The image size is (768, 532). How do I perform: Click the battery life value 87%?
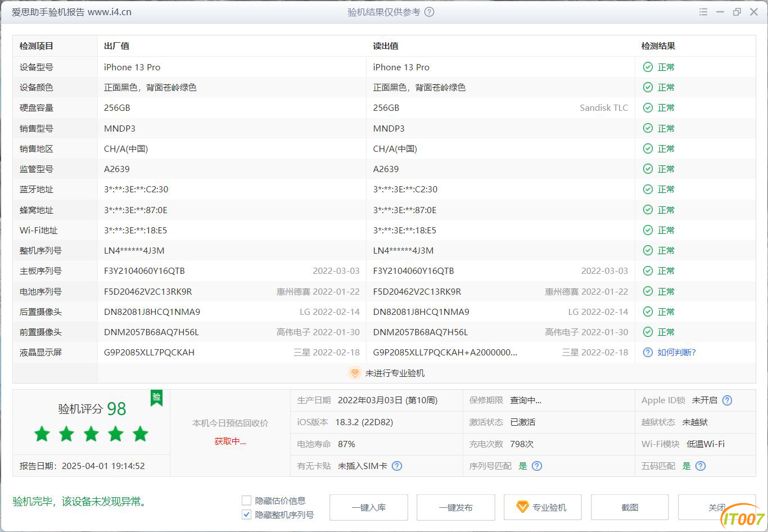pos(346,444)
